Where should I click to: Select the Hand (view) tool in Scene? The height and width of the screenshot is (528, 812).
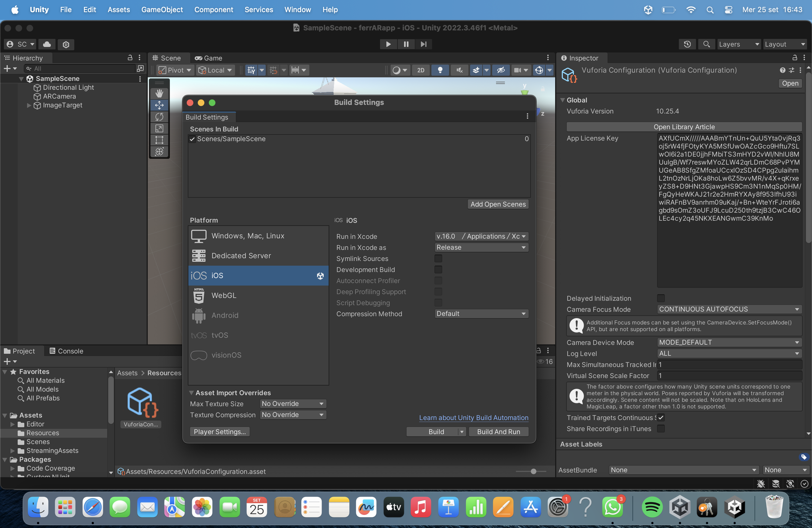(159, 93)
